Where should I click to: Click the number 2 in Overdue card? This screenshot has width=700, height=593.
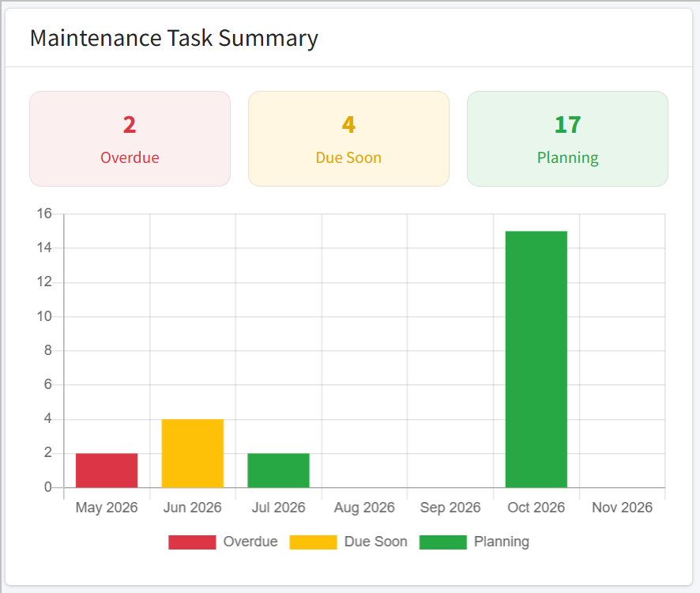pos(130,125)
